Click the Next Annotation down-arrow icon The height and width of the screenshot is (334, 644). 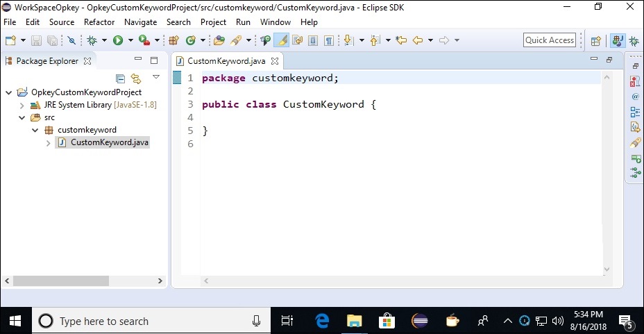pyautogui.click(x=348, y=40)
